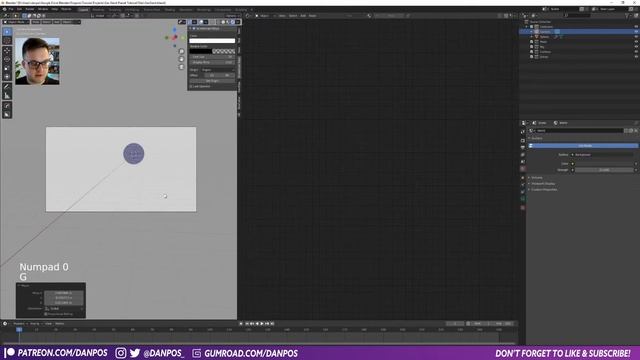Select the Move tool in toolbar
This screenshot has width=640, height=360.
[7, 51]
